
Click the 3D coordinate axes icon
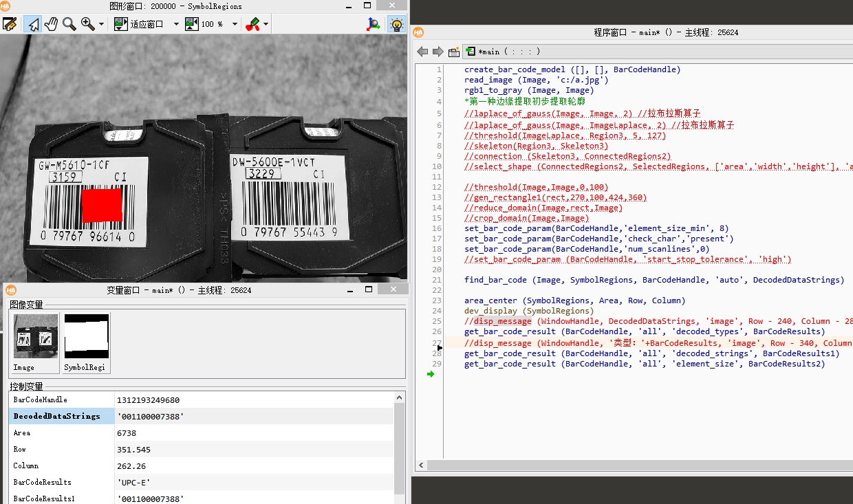pyautogui.click(x=374, y=24)
